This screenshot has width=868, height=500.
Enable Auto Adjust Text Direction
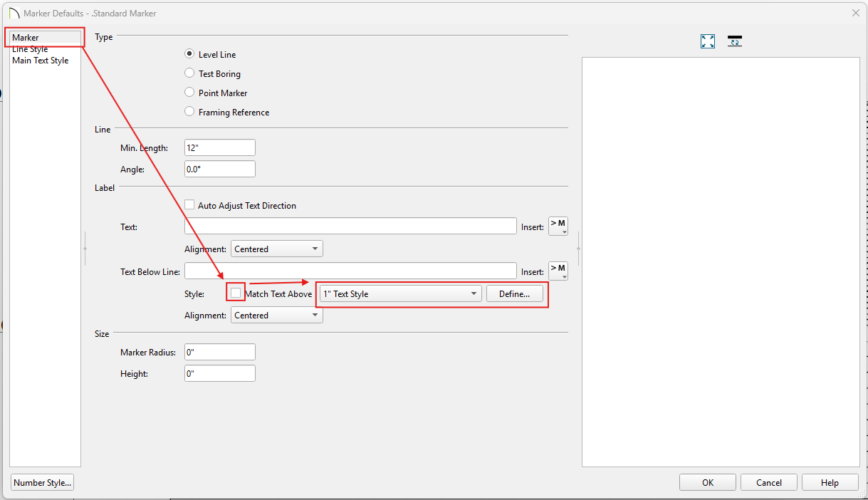pyautogui.click(x=189, y=205)
